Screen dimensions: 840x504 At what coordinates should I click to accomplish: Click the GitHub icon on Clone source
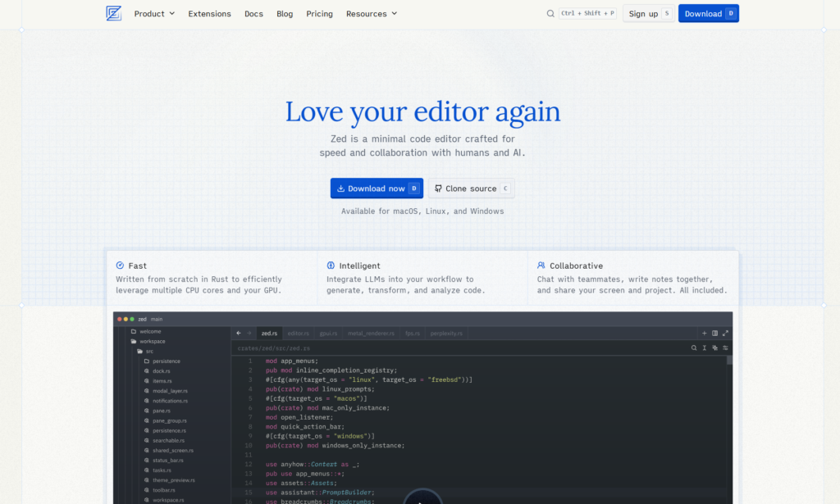point(438,188)
